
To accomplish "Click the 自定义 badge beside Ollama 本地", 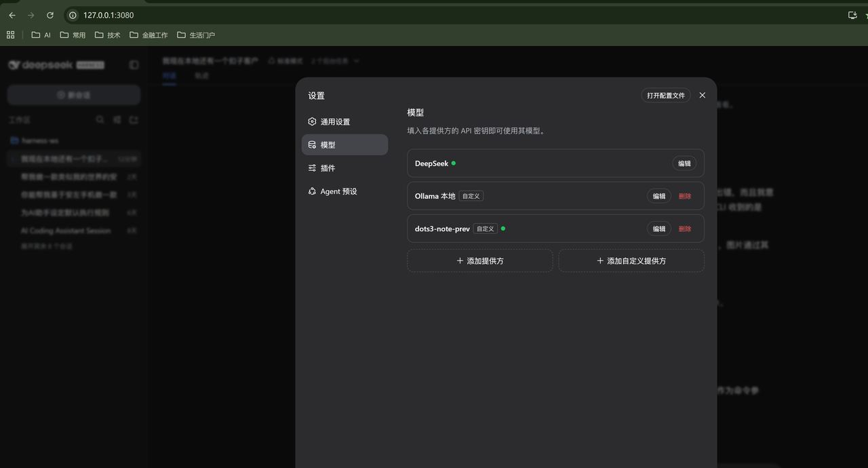I will coord(471,196).
